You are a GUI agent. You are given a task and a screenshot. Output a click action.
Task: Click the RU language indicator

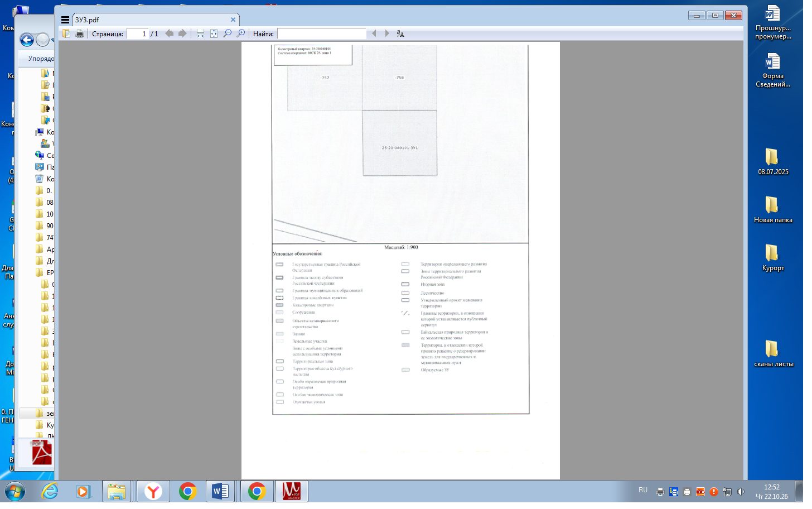pyautogui.click(x=643, y=490)
